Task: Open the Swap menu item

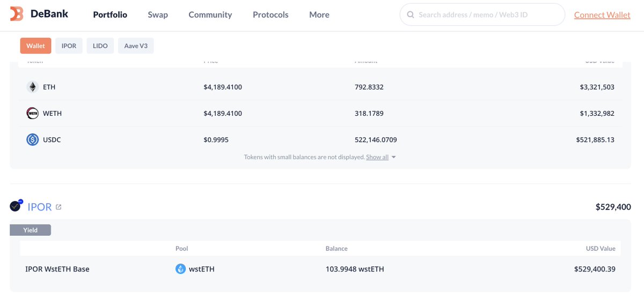Action: 158,14
